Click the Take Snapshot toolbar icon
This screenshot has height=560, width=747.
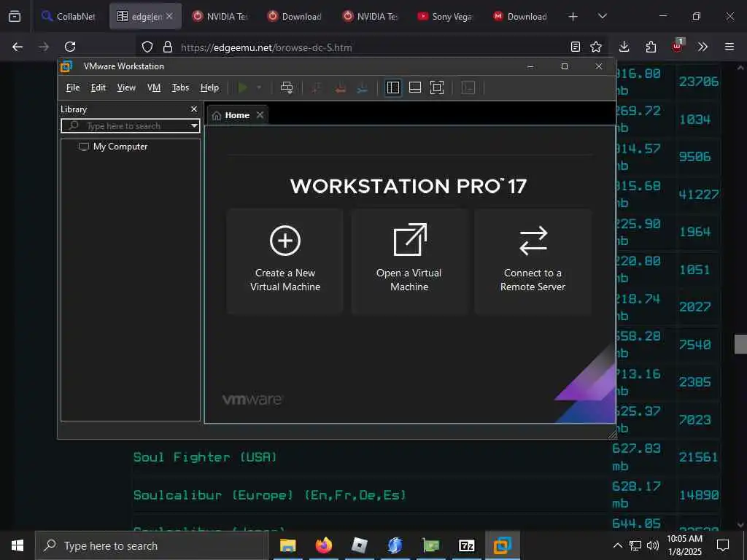pyautogui.click(x=317, y=87)
